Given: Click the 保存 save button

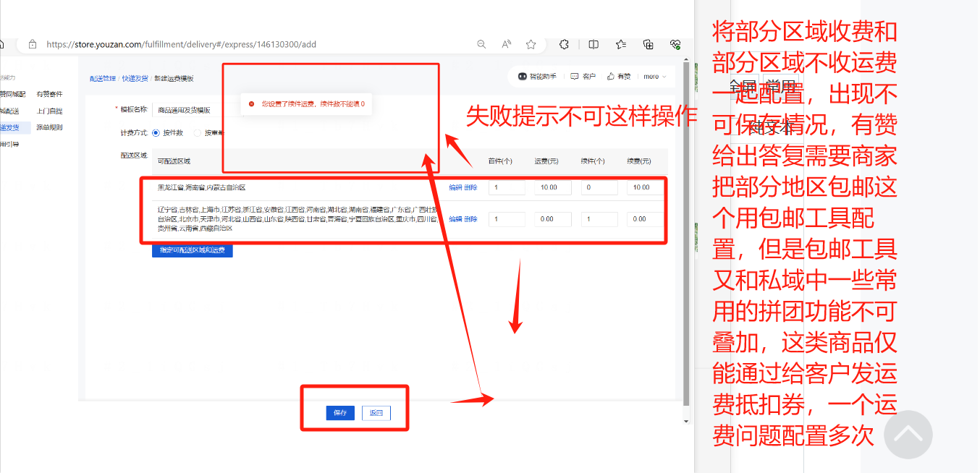Looking at the screenshot, I should [x=340, y=413].
